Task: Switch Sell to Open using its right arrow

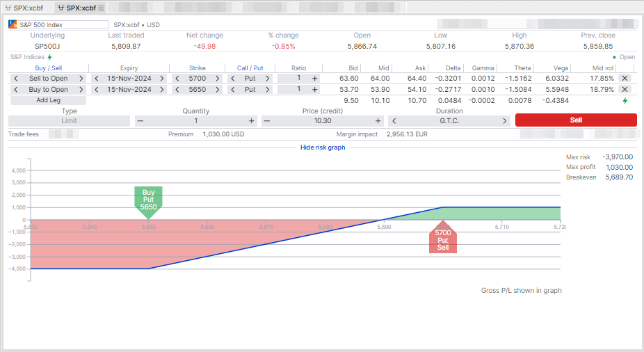Action: 81,79
